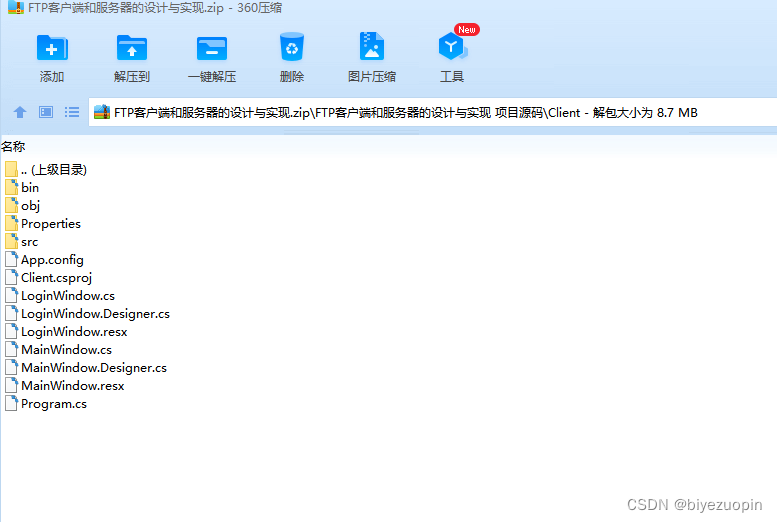Select the src folder name
The height and width of the screenshot is (522, 777).
[x=29, y=242]
